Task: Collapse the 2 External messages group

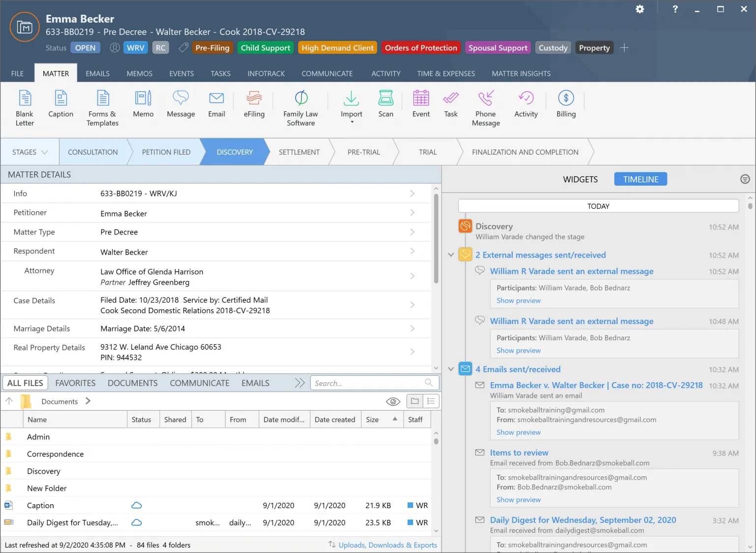Action: coord(451,255)
